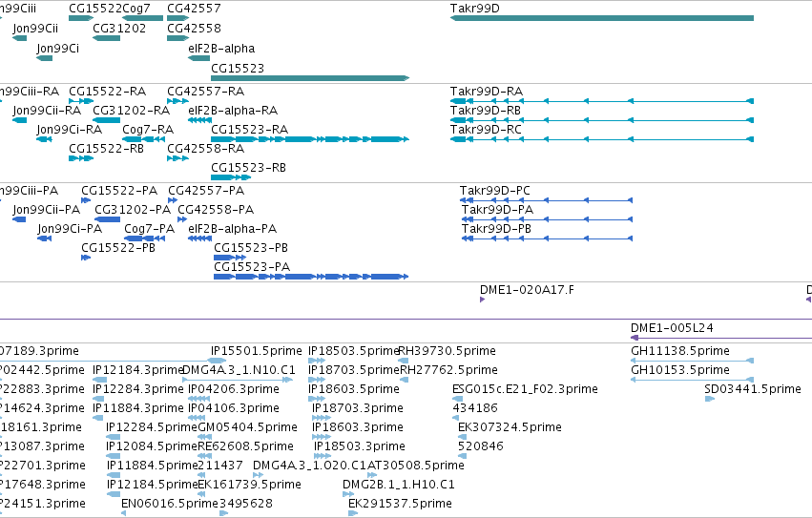
Task: Select the RH39730.5prime EST
Action: coord(404,361)
